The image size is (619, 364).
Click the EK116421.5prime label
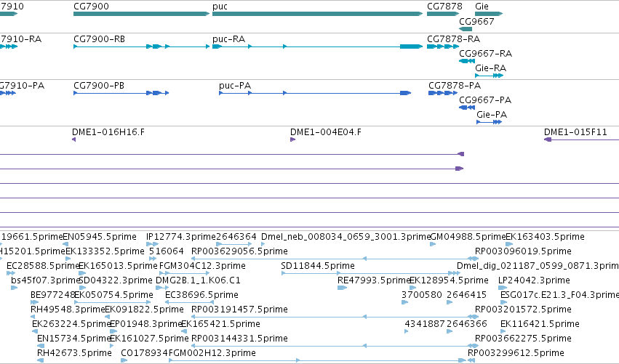coord(540,324)
